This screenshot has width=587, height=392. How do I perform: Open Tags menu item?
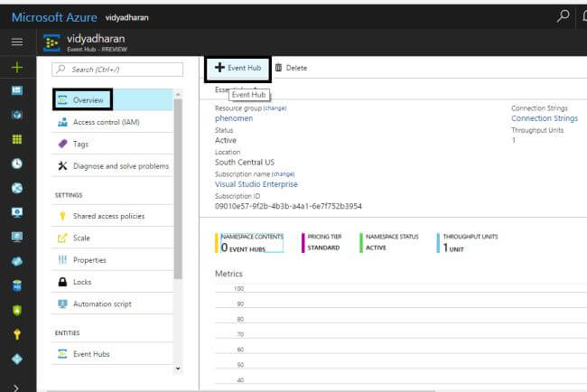[112, 144]
